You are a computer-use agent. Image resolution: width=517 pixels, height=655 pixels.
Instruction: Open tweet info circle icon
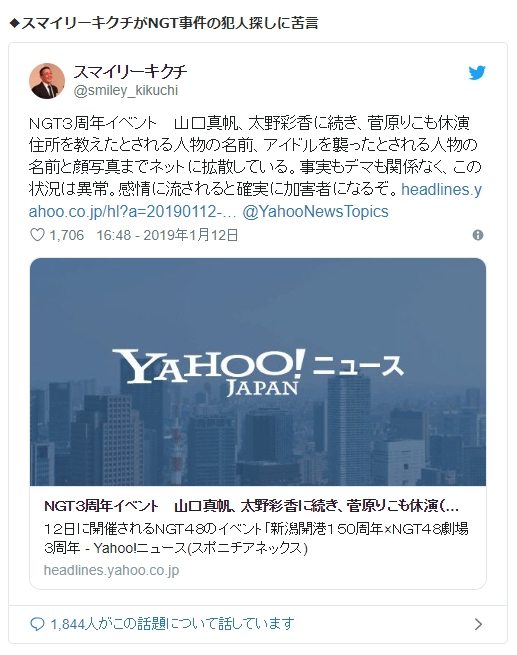(478, 235)
